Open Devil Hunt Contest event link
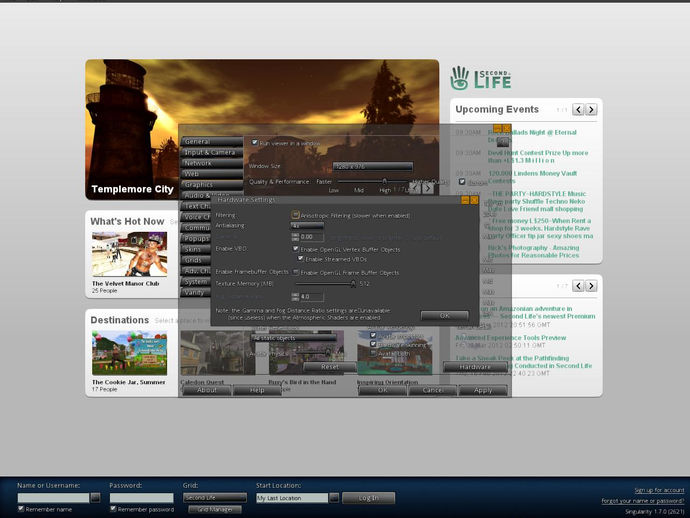The height and width of the screenshot is (518, 690). pos(538,156)
